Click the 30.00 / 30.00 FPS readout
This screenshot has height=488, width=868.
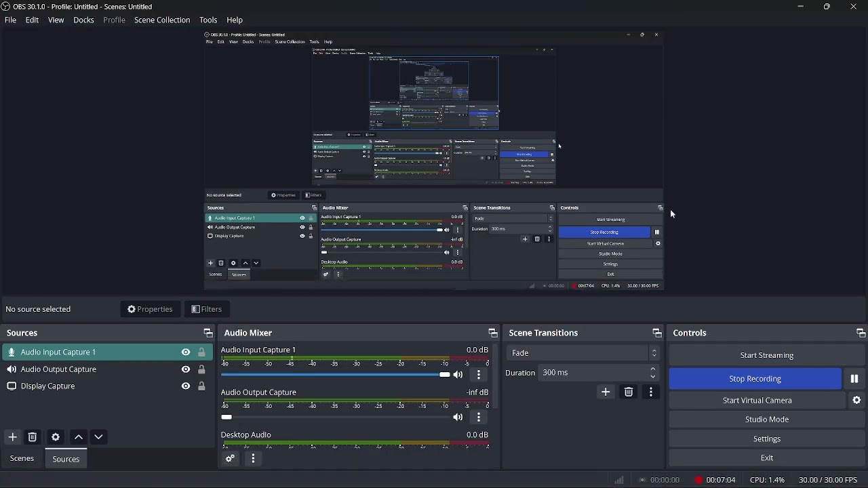(x=828, y=480)
